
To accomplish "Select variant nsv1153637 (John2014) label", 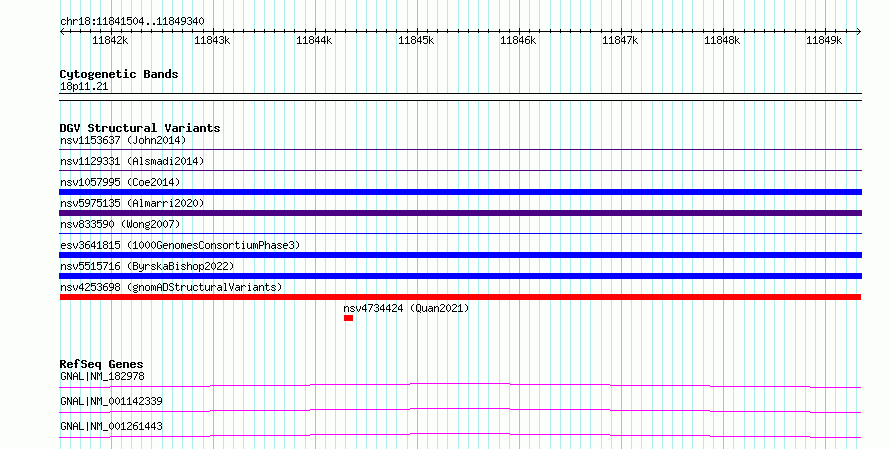I will click(123, 140).
